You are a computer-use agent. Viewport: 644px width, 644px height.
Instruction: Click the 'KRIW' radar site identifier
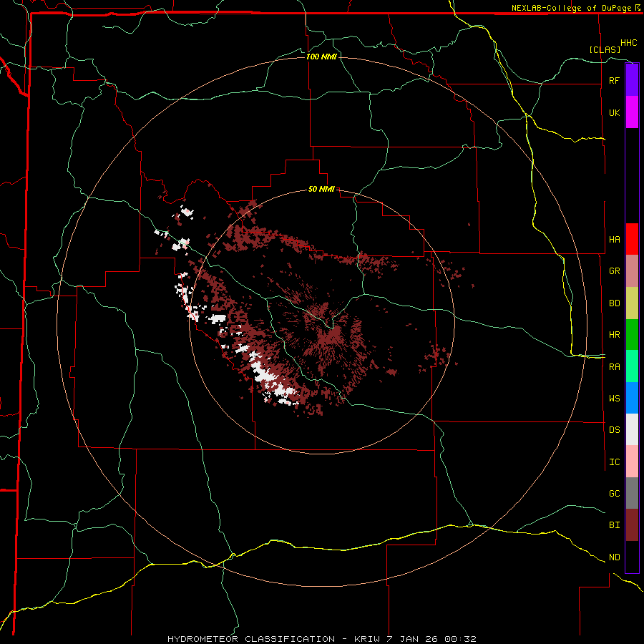coord(366,639)
